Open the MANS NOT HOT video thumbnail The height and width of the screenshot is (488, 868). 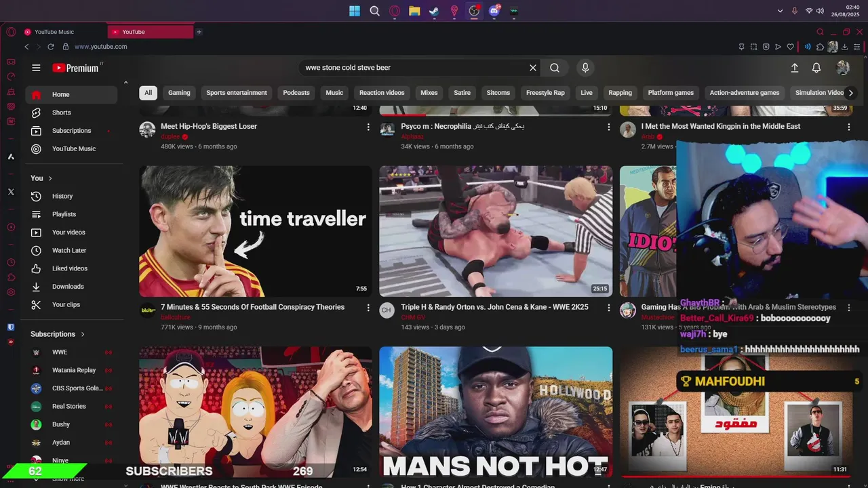click(496, 412)
